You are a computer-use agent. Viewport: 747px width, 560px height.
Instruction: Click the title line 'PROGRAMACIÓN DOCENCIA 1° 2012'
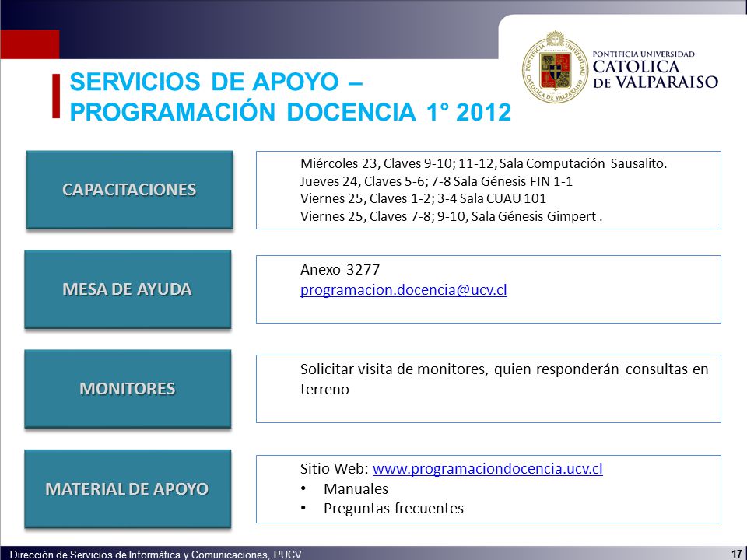click(x=290, y=112)
